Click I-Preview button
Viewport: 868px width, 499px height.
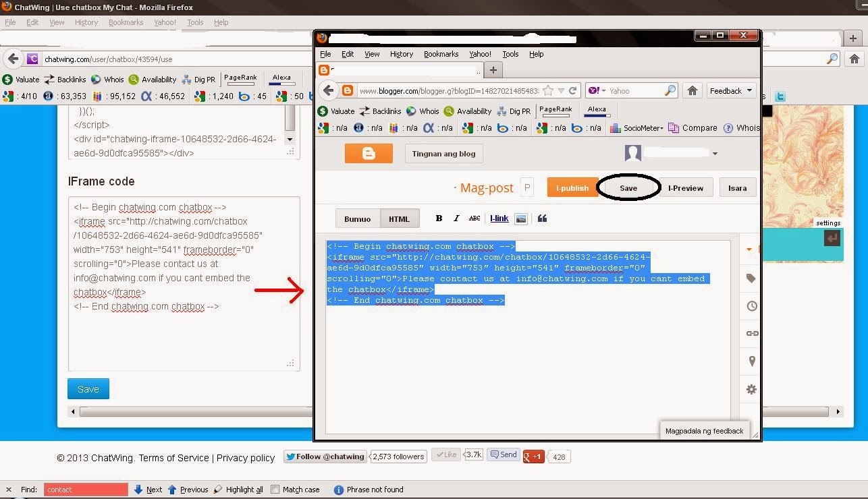(x=686, y=188)
